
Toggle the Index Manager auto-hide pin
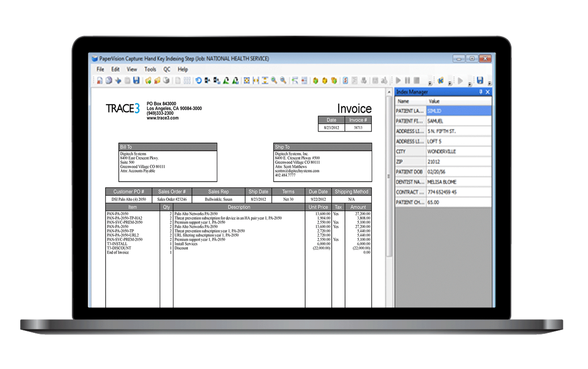click(x=481, y=92)
